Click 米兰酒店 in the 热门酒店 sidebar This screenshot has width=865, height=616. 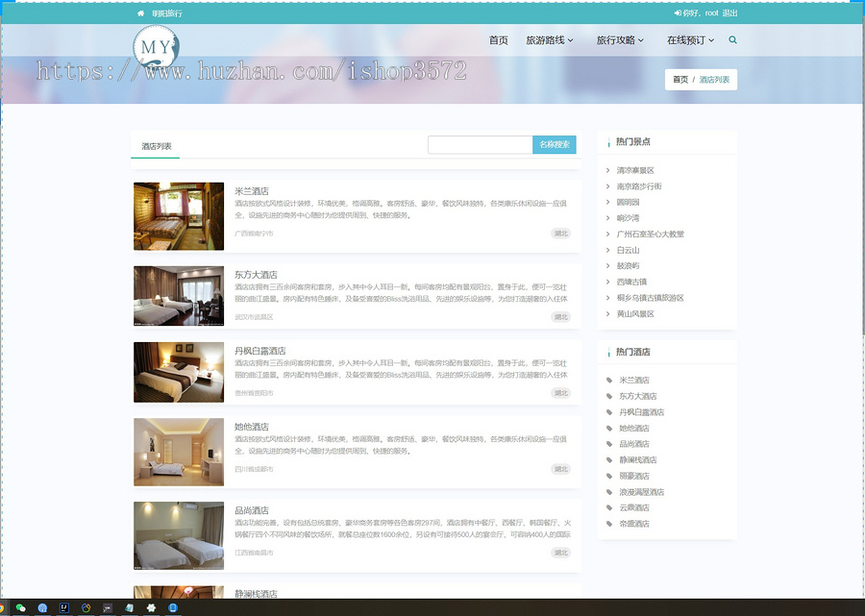point(634,380)
